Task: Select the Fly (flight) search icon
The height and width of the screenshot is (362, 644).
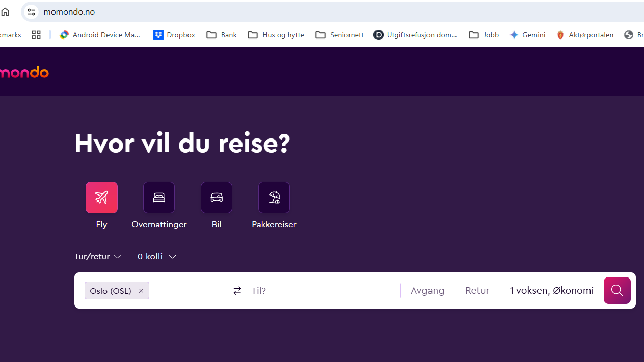Action: [101, 198]
